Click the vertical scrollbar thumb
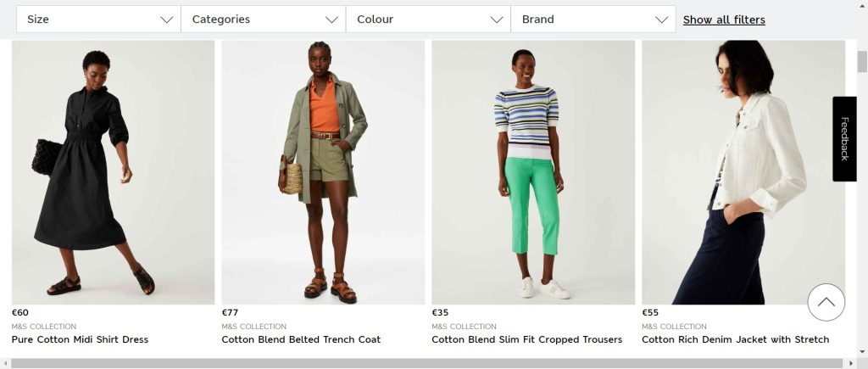 point(862,61)
